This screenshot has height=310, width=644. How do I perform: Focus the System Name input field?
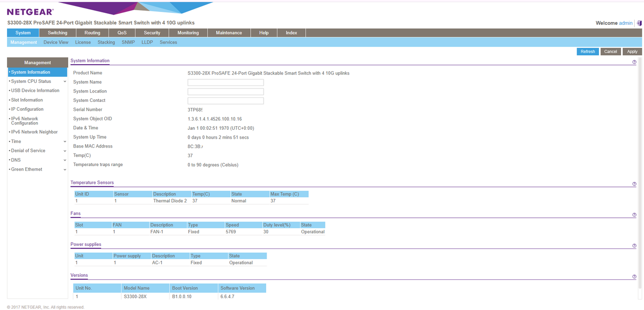click(x=225, y=82)
